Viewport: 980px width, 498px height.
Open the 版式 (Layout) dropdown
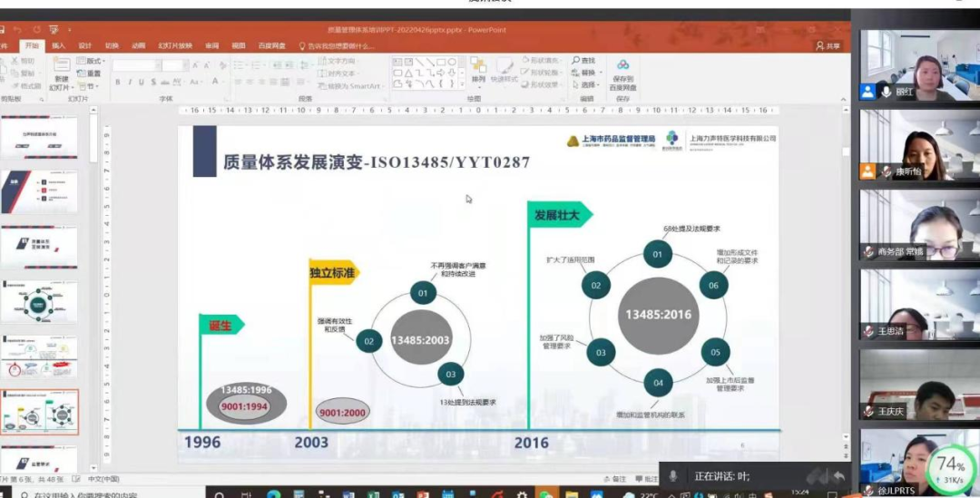tap(93, 61)
